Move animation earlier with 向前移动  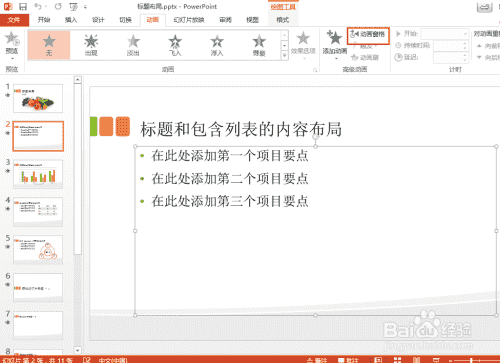pos(488,46)
